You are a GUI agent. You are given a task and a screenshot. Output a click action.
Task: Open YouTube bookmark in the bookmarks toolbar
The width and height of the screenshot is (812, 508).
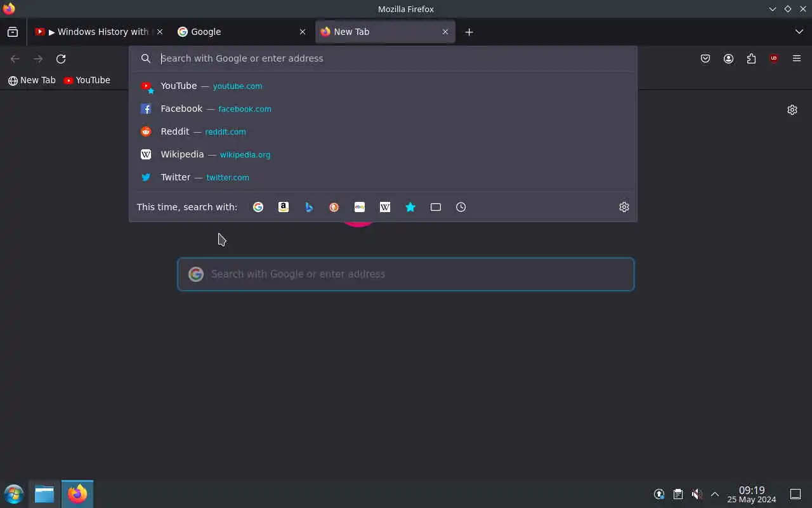pyautogui.click(x=87, y=80)
